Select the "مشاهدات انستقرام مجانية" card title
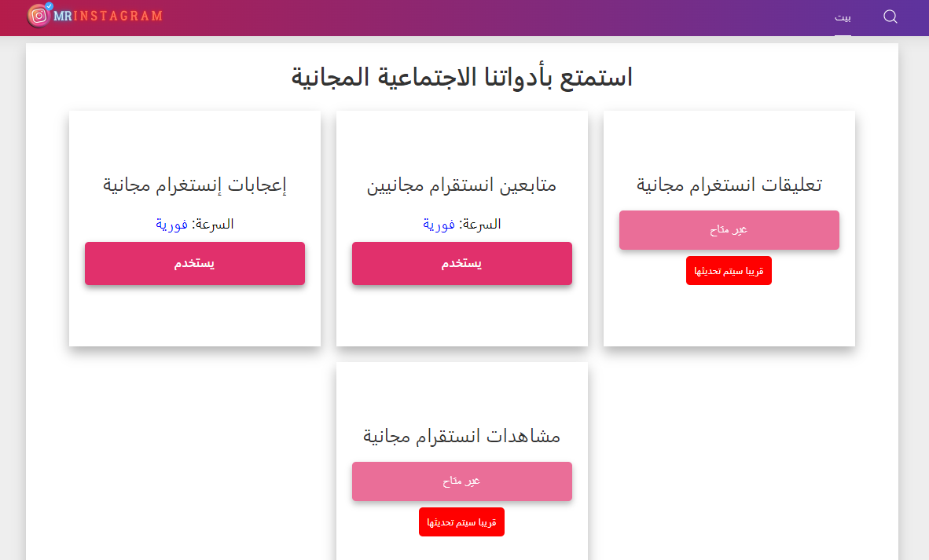Viewport: 929px width, 560px height. point(461,436)
